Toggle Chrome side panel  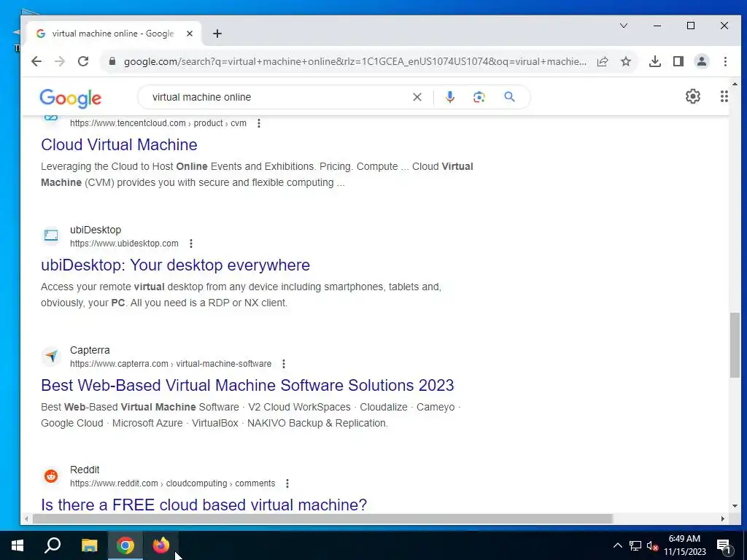[678, 61]
